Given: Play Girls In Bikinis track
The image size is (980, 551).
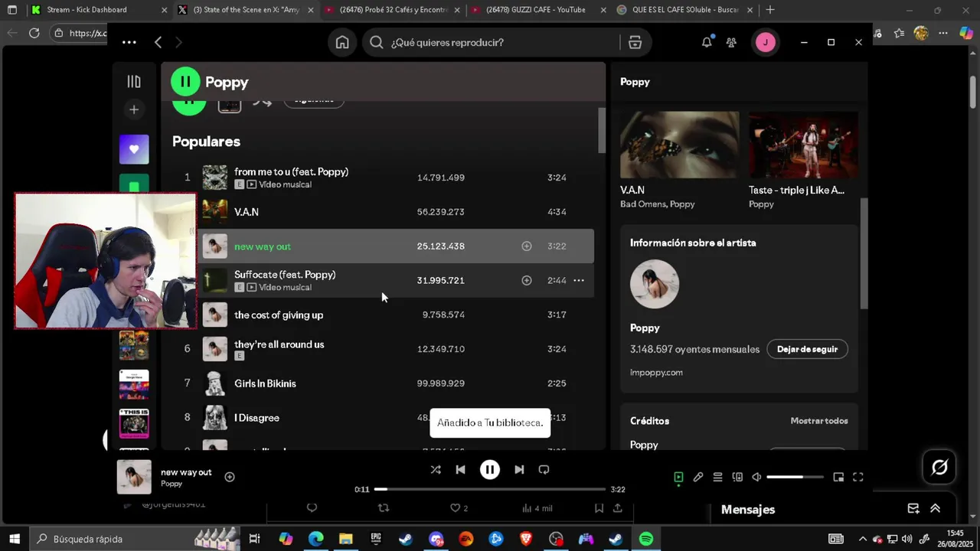Looking at the screenshot, I should pos(265,383).
